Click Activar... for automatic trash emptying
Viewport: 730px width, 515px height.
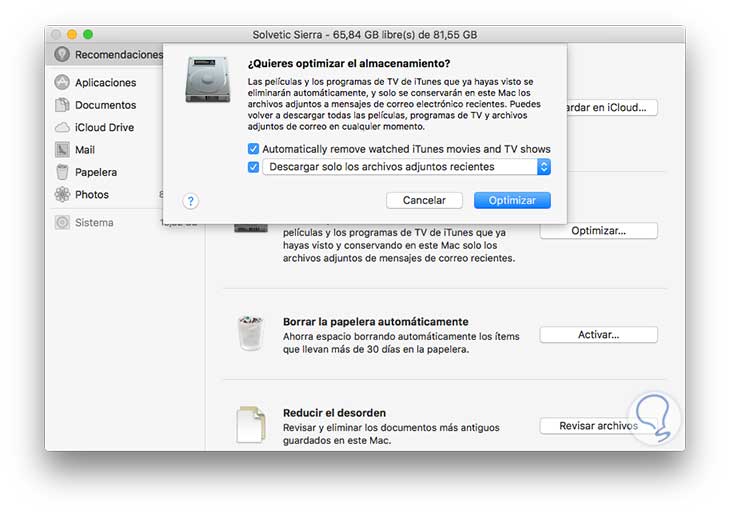tap(599, 334)
